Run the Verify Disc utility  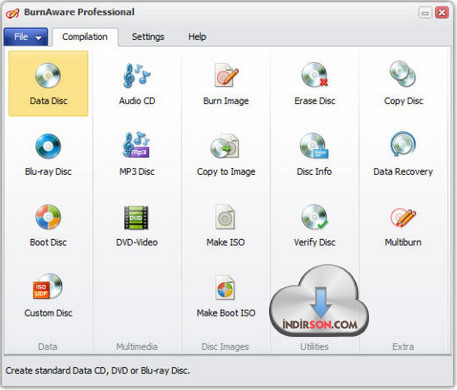tap(315, 226)
